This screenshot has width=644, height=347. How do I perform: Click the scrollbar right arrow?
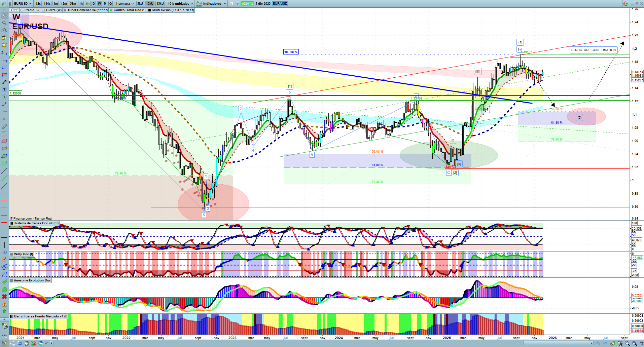coord(591,343)
